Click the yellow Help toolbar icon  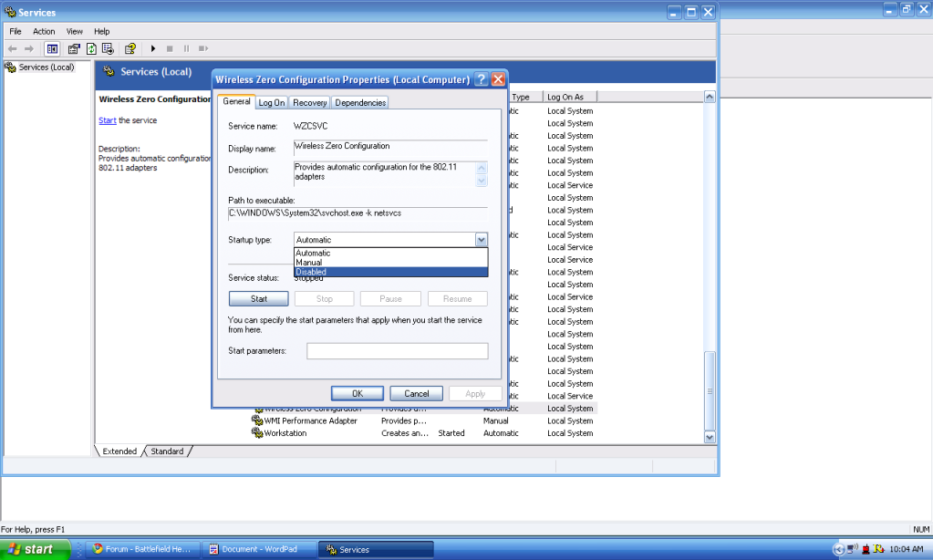tap(130, 49)
